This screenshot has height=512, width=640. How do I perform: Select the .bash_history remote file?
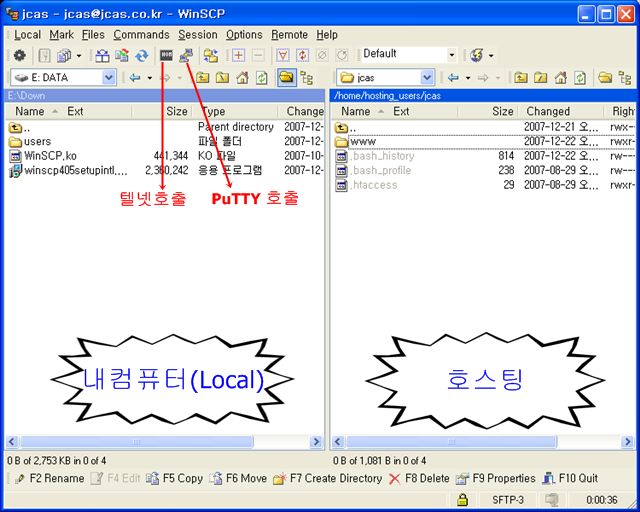click(375, 156)
